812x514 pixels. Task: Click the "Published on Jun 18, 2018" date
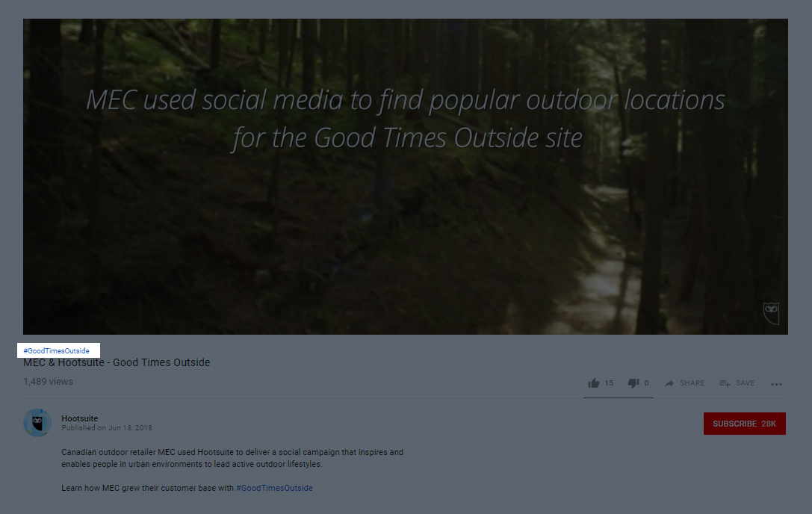(x=107, y=428)
